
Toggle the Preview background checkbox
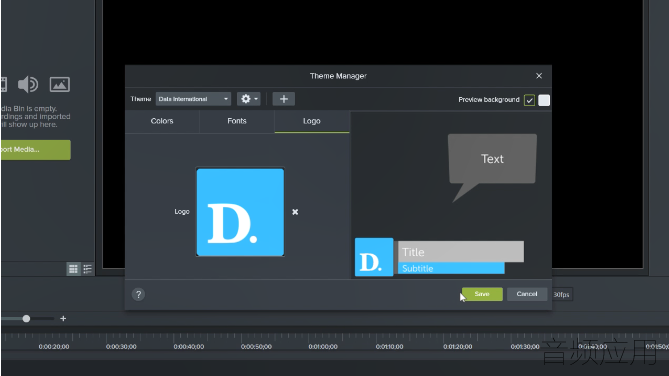tap(529, 100)
